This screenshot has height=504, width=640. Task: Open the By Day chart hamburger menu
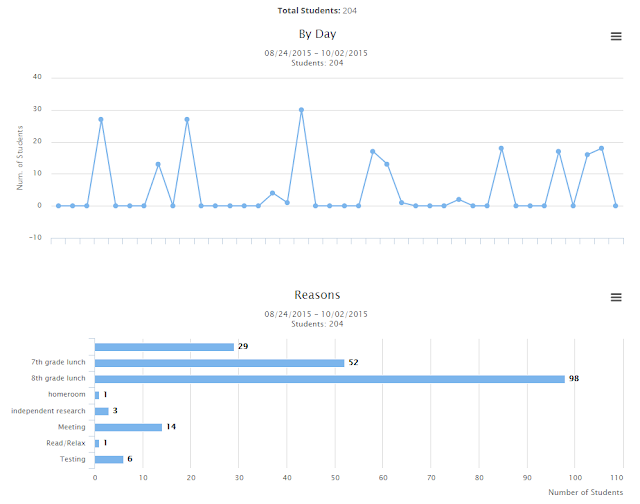(x=616, y=36)
